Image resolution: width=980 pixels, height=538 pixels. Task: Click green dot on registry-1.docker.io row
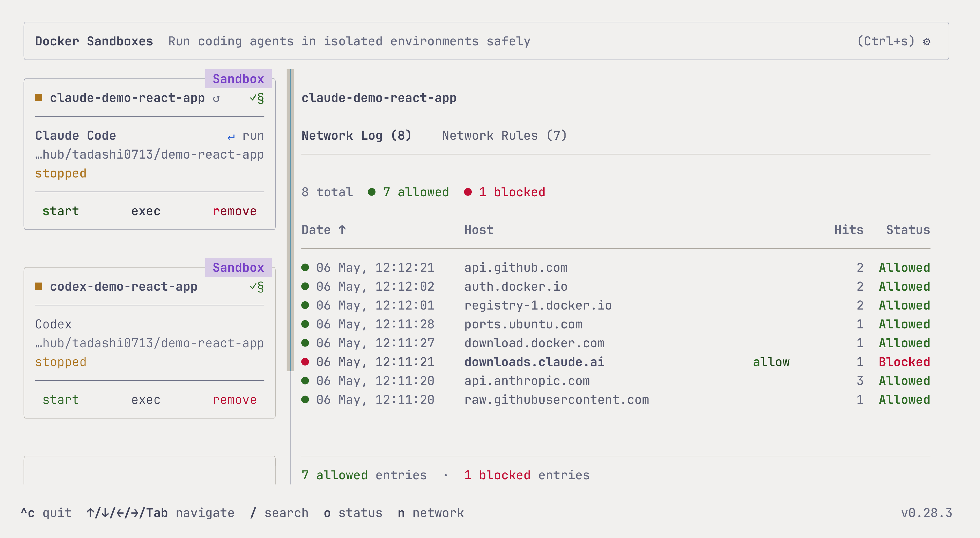click(x=305, y=305)
